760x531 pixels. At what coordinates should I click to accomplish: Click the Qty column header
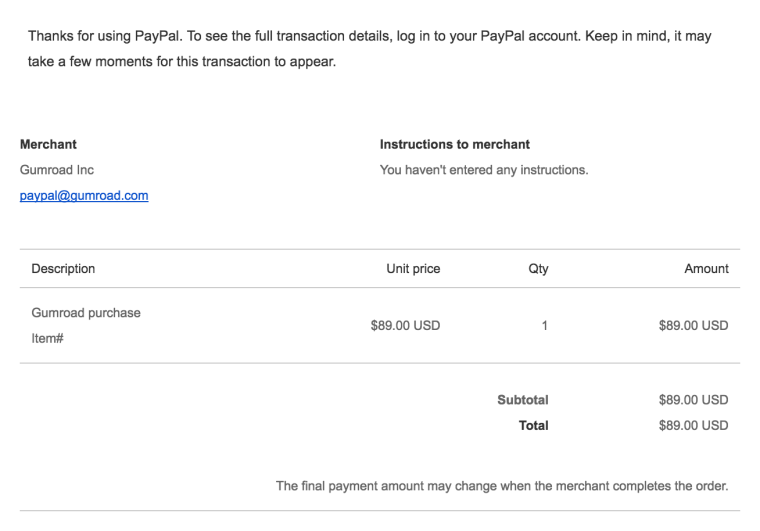[x=538, y=268]
